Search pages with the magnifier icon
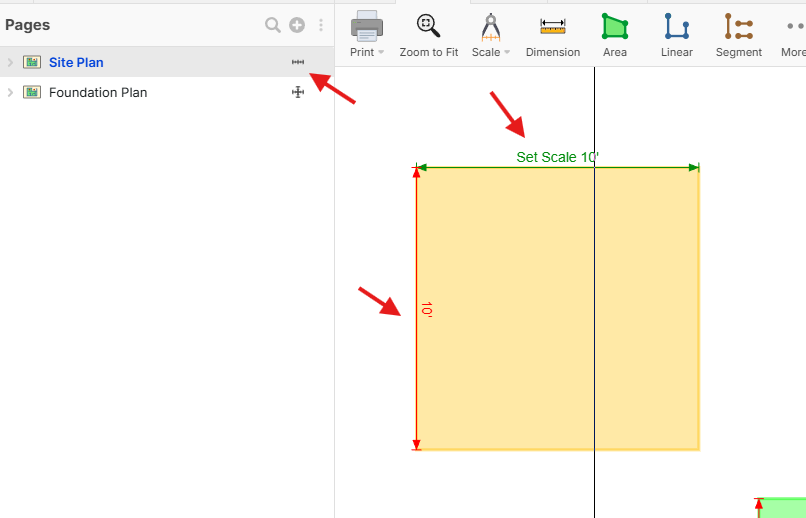 [272, 25]
